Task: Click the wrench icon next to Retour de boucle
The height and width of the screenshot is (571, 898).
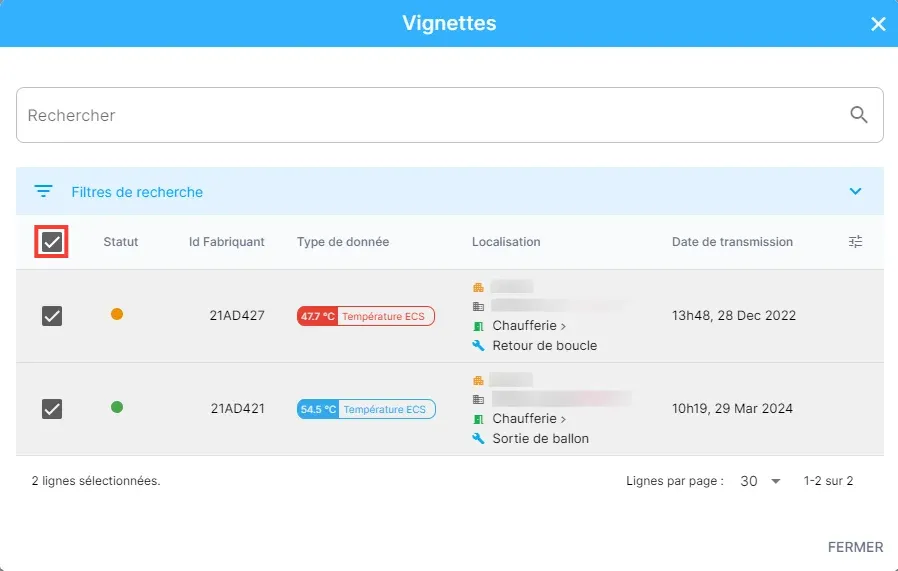Action: click(478, 345)
